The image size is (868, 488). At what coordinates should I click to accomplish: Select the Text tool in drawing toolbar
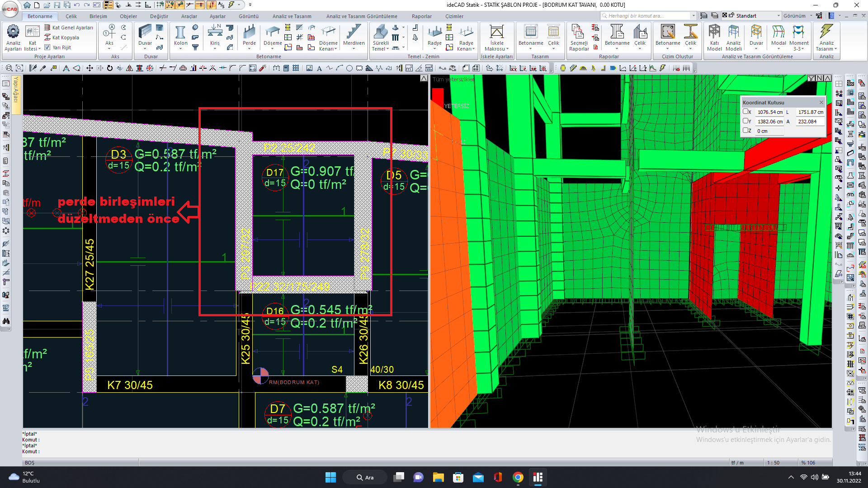click(319, 68)
